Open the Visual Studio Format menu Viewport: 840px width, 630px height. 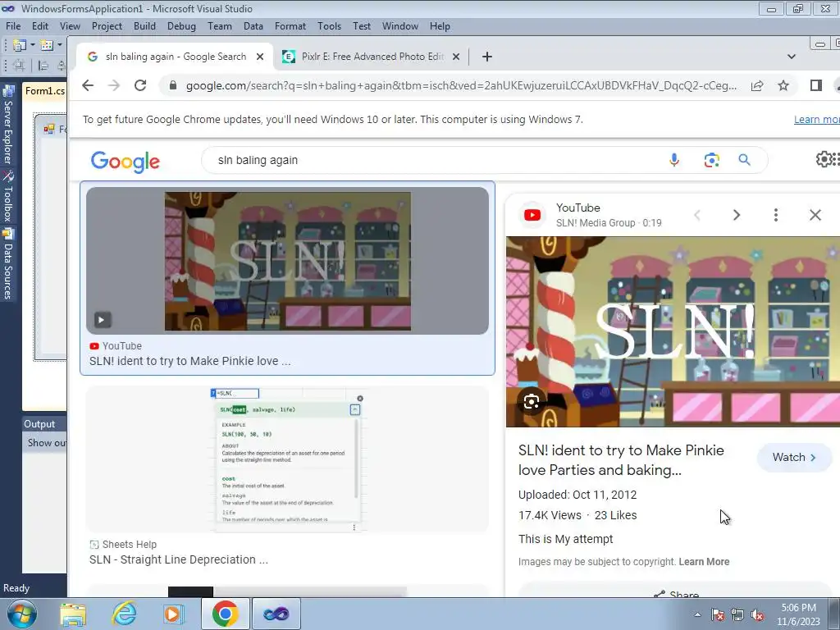pos(290,26)
